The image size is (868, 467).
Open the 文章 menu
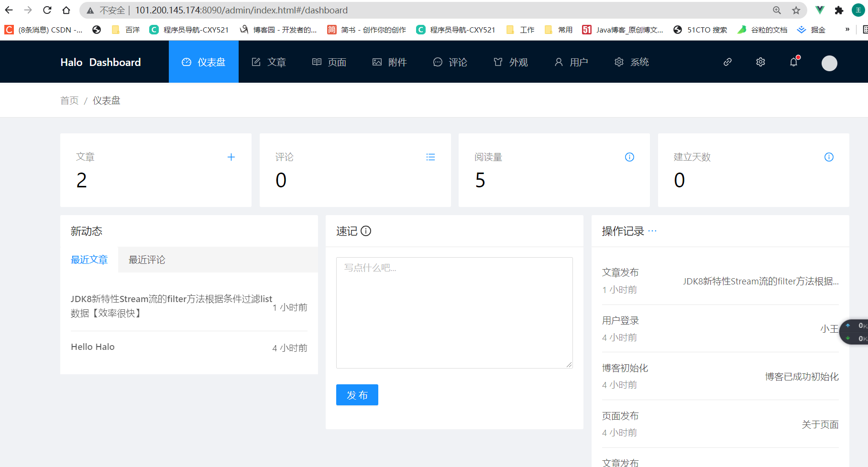(x=269, y=62)
